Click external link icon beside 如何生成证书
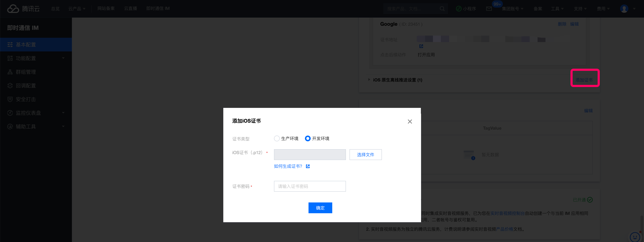This screenshot has height=242, width=644. [x=308, y=166]
